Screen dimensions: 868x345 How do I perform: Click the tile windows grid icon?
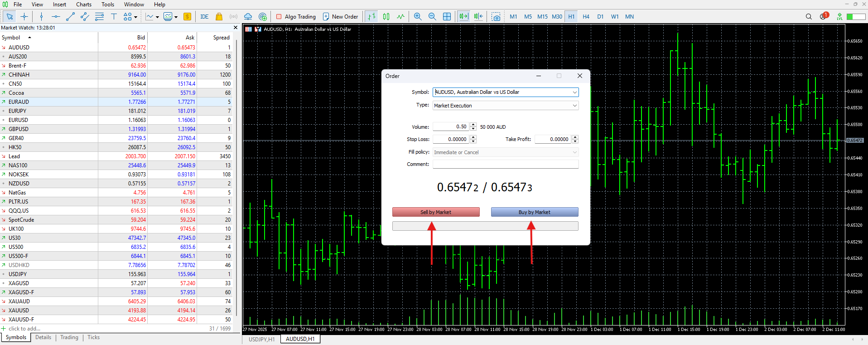point(447,17)
